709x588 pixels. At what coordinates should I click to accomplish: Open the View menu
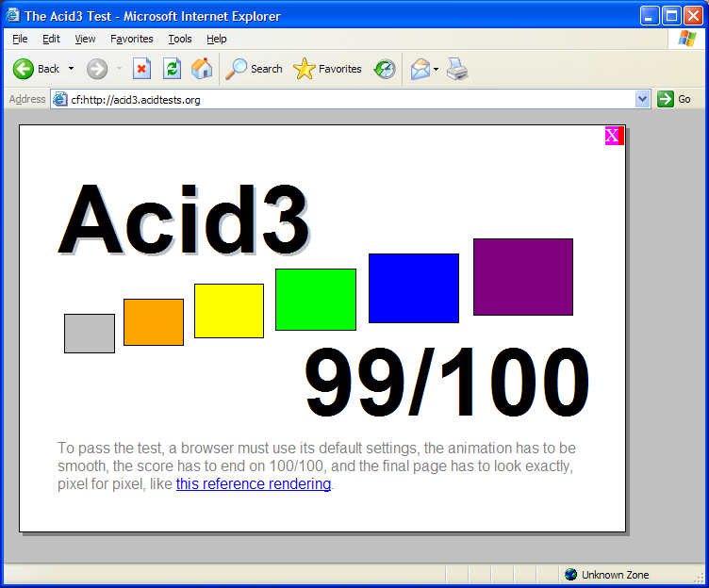click(x=85, y=39)
